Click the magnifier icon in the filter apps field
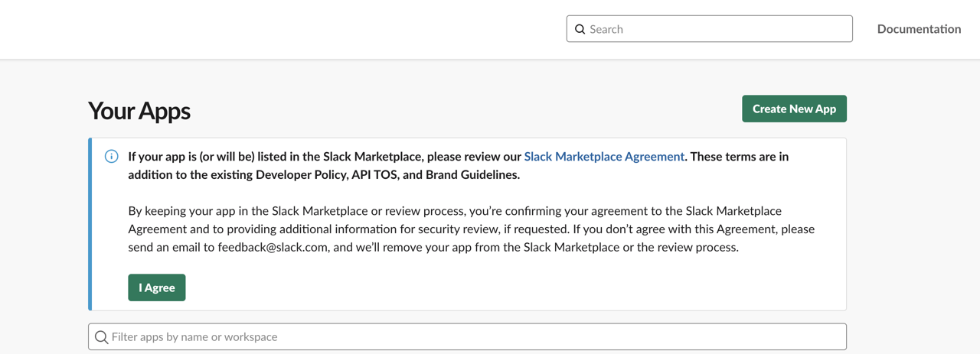This screenshot has width=980, height=354. click(x=101, y=337)
